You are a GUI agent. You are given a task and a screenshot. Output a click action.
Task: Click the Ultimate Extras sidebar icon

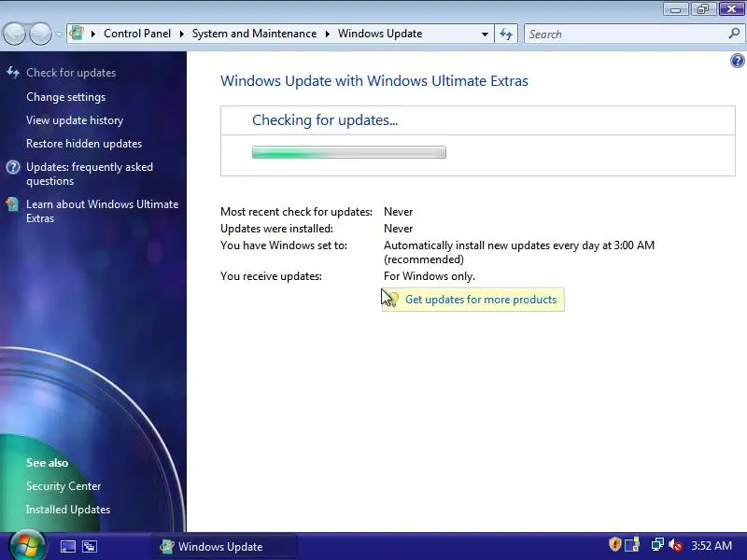pyautogui.click(x=12, y=204)
